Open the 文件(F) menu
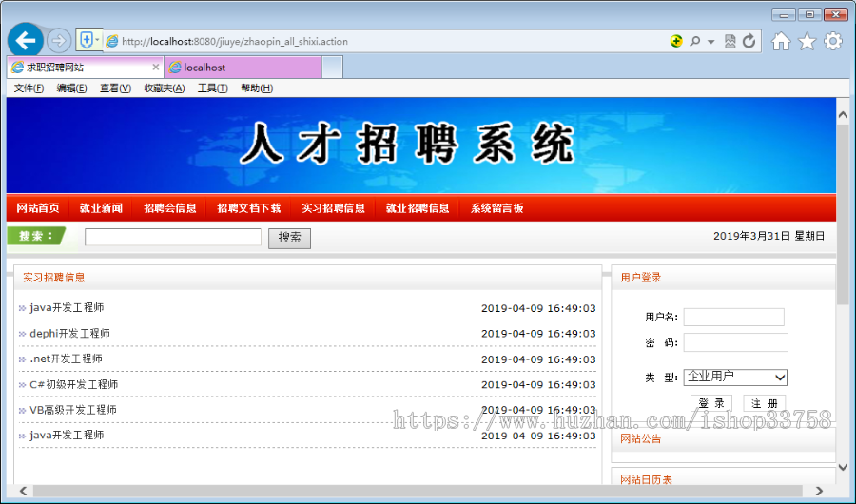This screenshot has width=856, height=504. [x=29, y=87]
